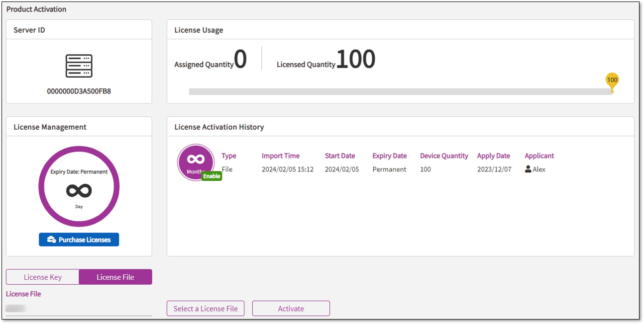Switch to the License Key tab
Screen dimensions: 644x324
[x=42, y=277]
